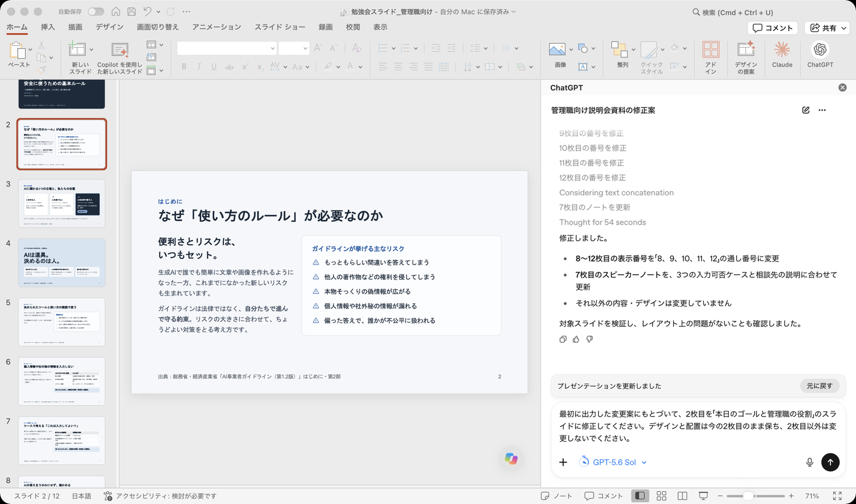Copy the ChatGPT response
The image size is (856, 504).
pyautogui.click(x=563, y=339)
